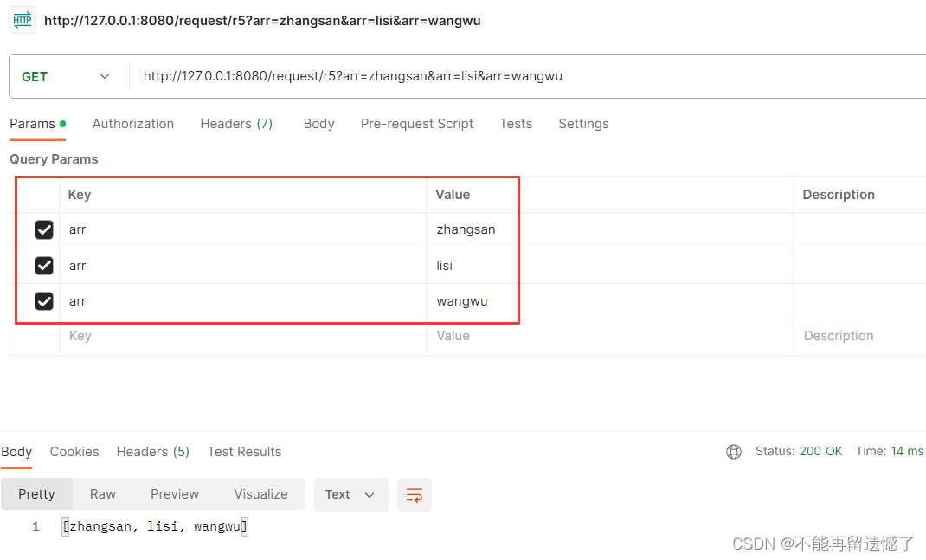Screen dimensions: 926x560
Task: Open the Pre-request Script tab
Action: [x=417, y=124]
